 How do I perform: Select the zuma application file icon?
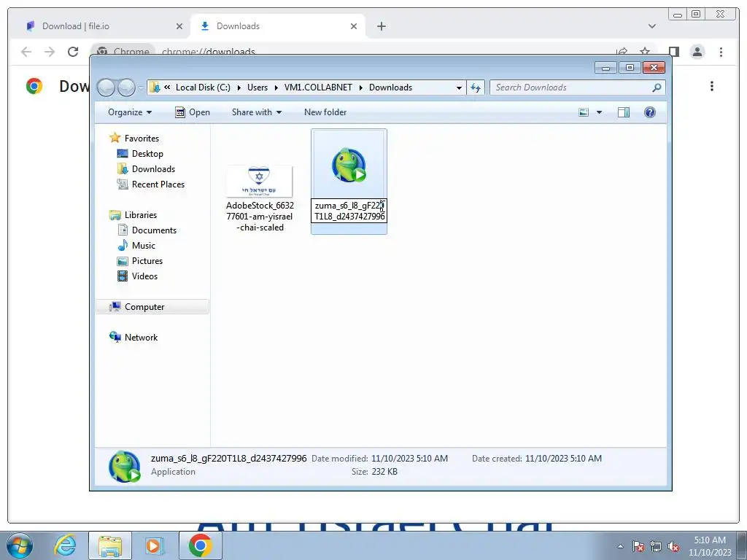coord(349,166)
